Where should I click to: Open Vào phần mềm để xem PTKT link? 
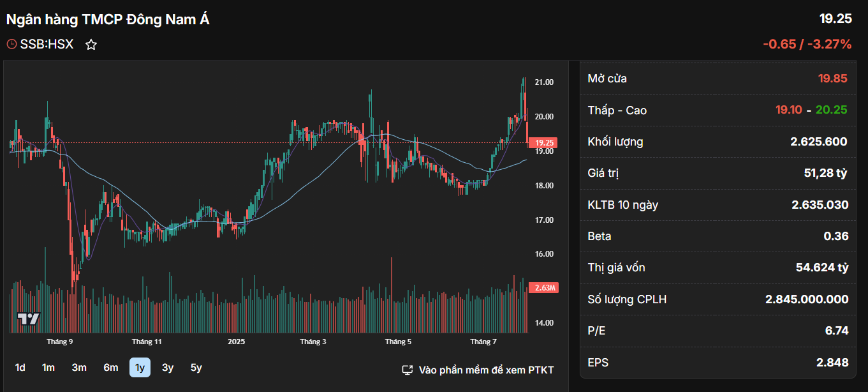[487, 370]
